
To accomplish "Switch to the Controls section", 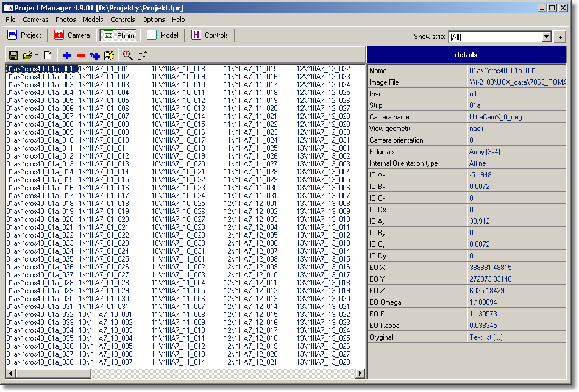I will click(x=210, y=35).
